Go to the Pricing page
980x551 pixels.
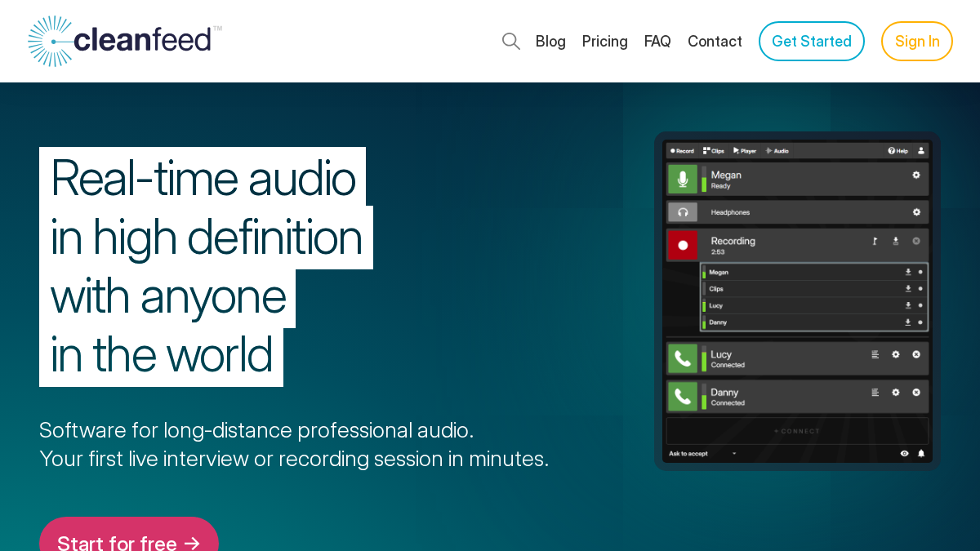pyautogui.click(x=605, y=41)
